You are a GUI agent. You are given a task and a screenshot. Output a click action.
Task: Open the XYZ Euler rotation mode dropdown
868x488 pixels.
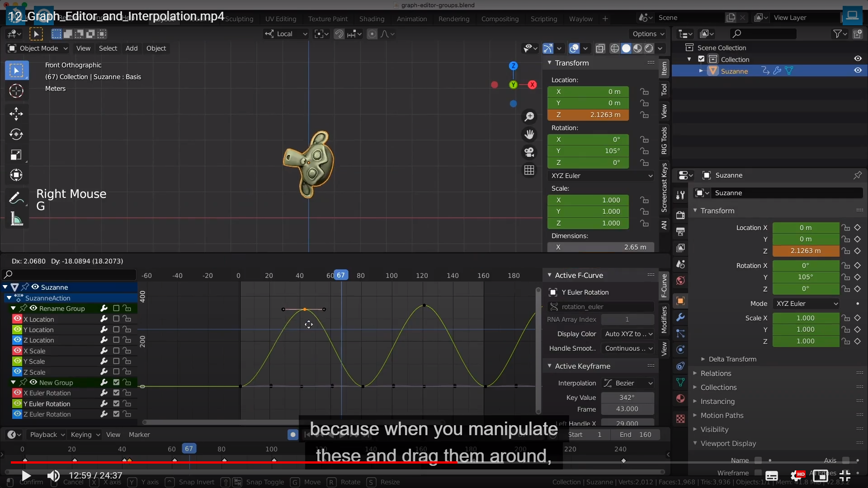(601, 176)
